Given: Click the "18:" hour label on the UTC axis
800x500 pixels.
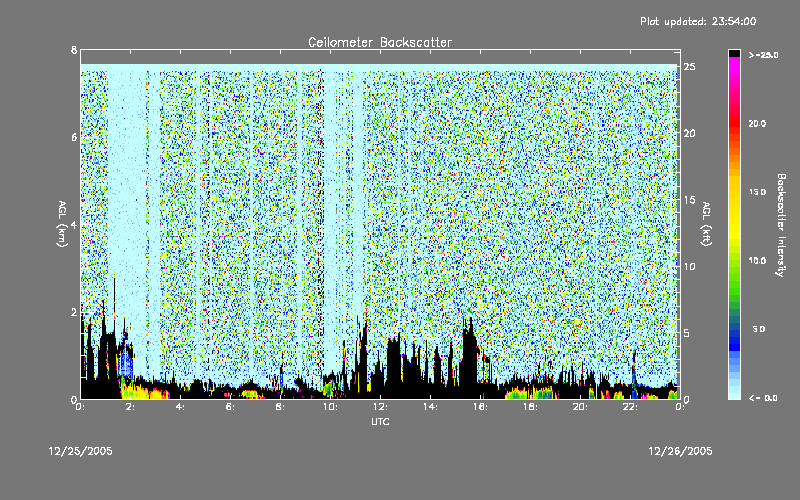Looking at the screenshot, I should pos(530,407).
